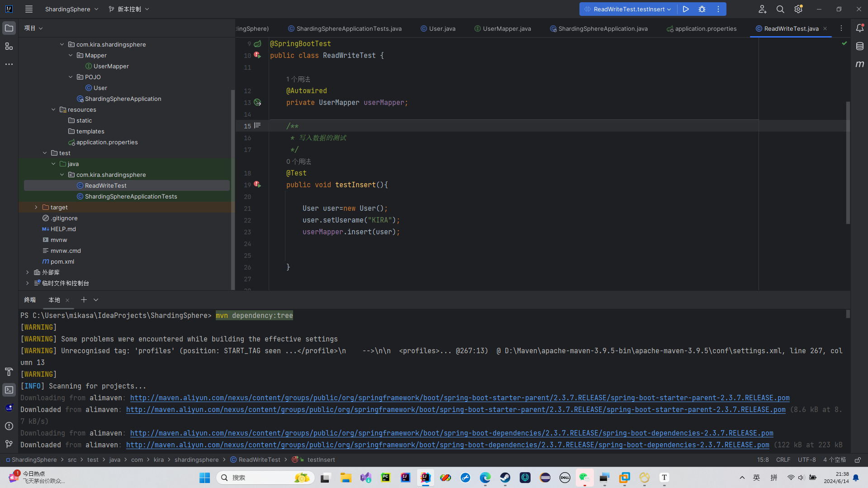Open the main hamburger menu
The image size is (868, 488).
(29, 9)
